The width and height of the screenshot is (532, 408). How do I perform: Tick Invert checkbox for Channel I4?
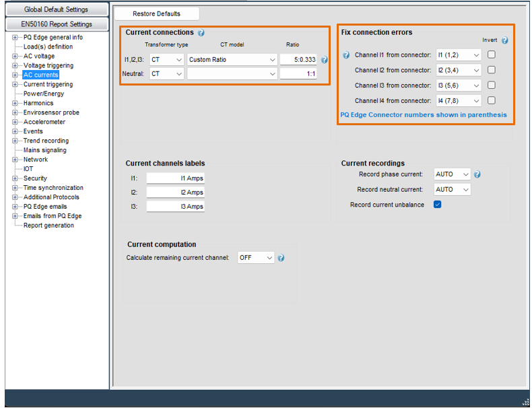click(492, 100)
